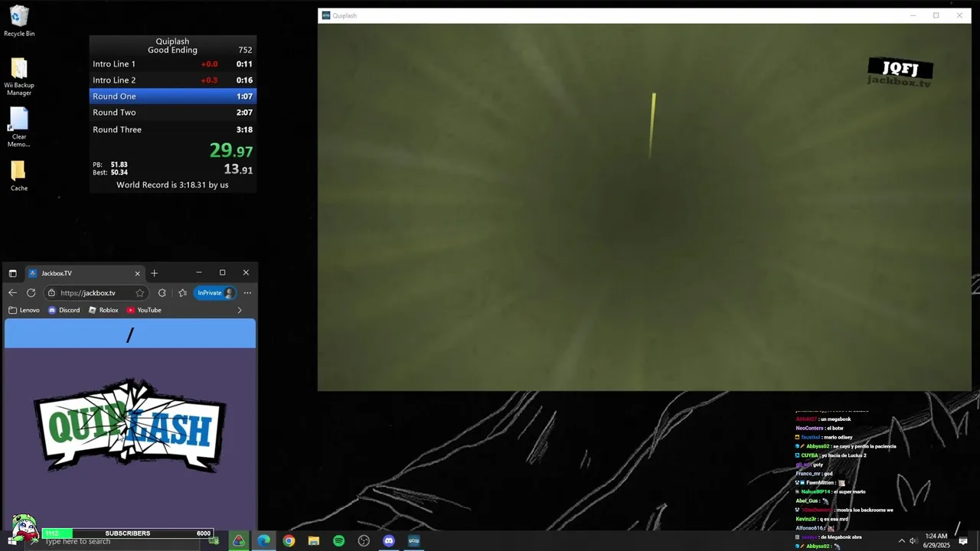Click the PB 51.83 value
Image resolution: width=980 pixels, height=551 pixels.
click(x=119, y=165)
